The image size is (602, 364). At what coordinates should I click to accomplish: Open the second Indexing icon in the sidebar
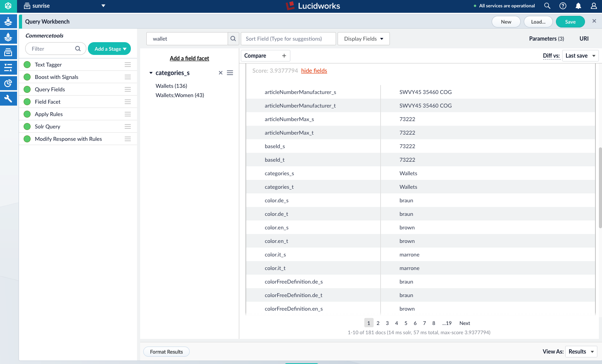tap(8, 37)
